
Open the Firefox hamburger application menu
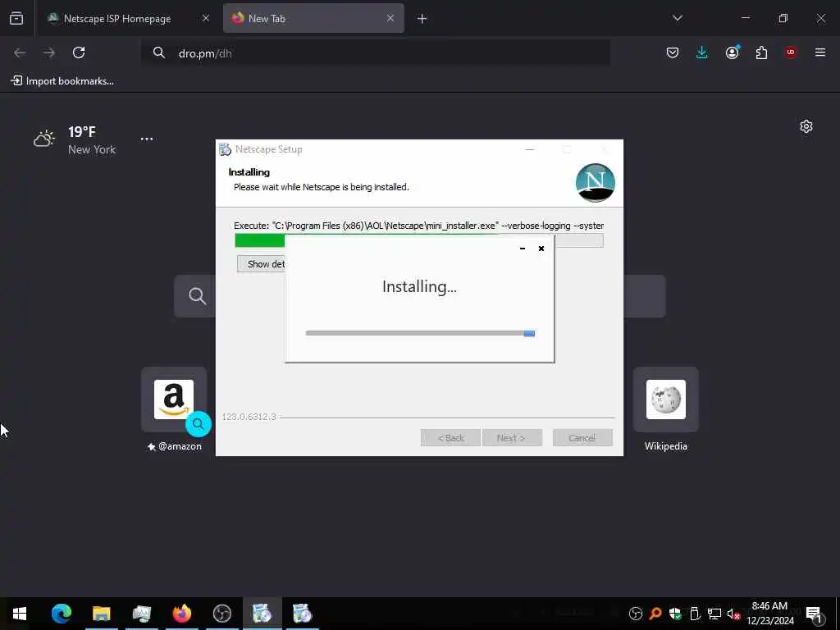point(820,52)
